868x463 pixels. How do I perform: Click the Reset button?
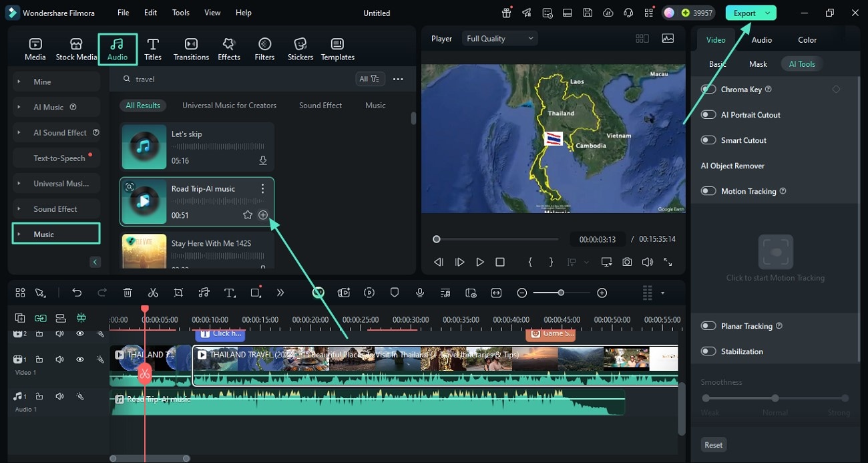pyautogui.click(x=714, y=445)
